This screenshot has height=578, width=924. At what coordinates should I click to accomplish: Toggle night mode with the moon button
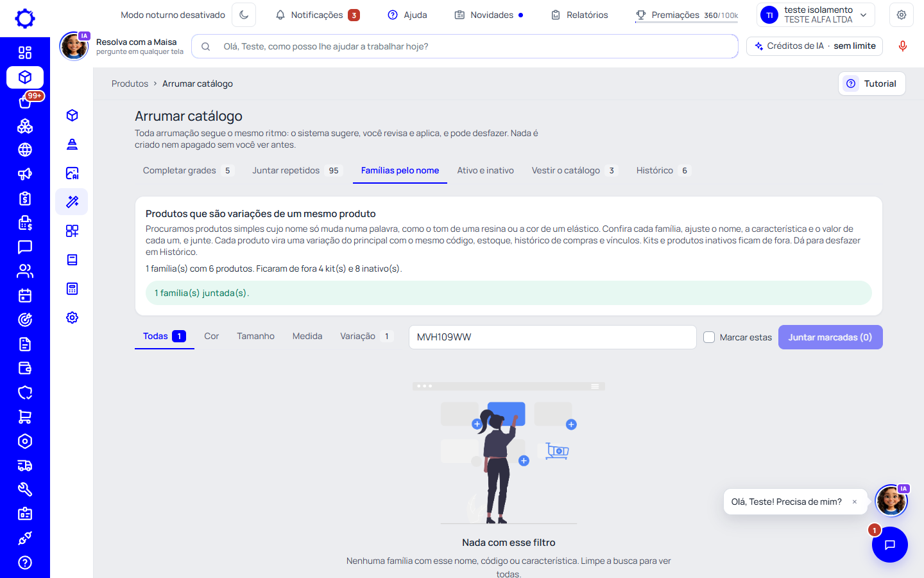point(244,15)
